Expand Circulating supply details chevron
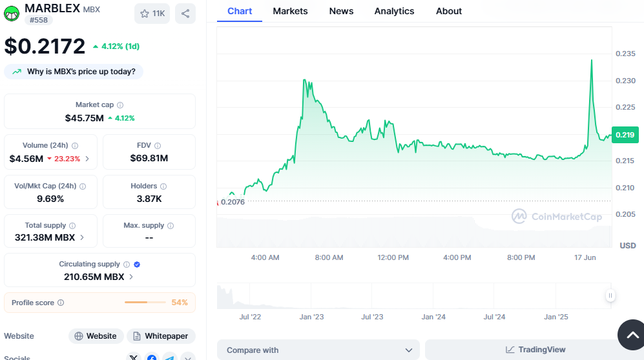 tap(131, 277)
